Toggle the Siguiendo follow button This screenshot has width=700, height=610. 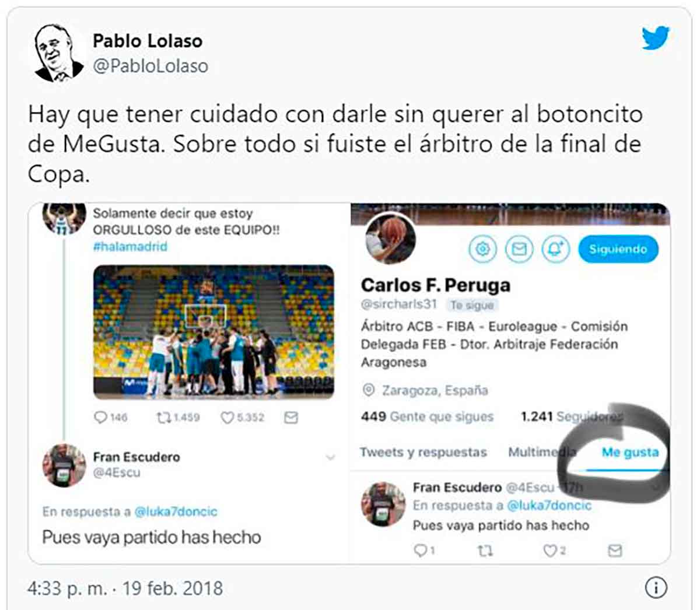click(x=618, y=250)
